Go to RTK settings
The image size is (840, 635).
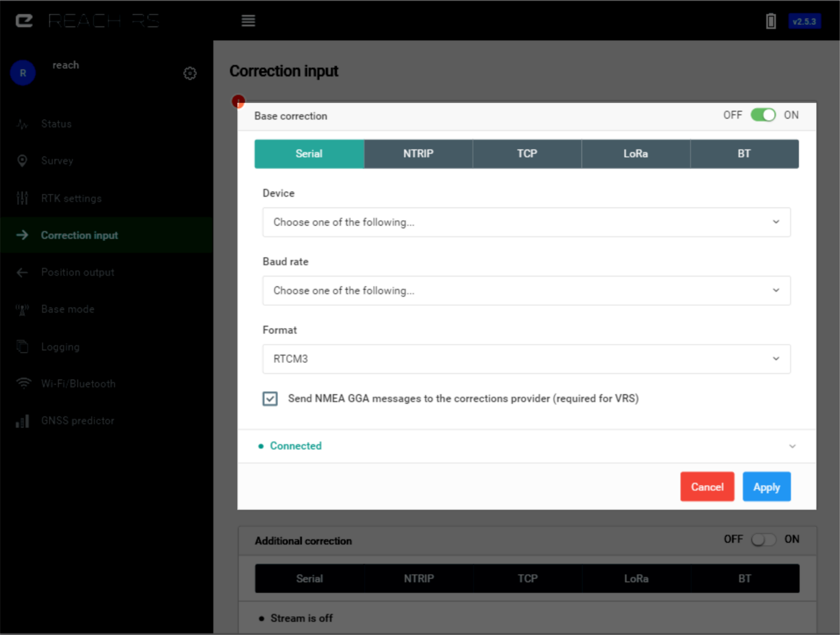(x=106, y=198)
